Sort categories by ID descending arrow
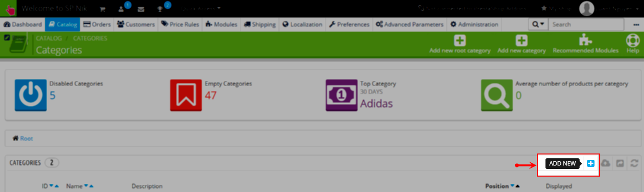Viewport: 644px width, 192px height. 51,186
